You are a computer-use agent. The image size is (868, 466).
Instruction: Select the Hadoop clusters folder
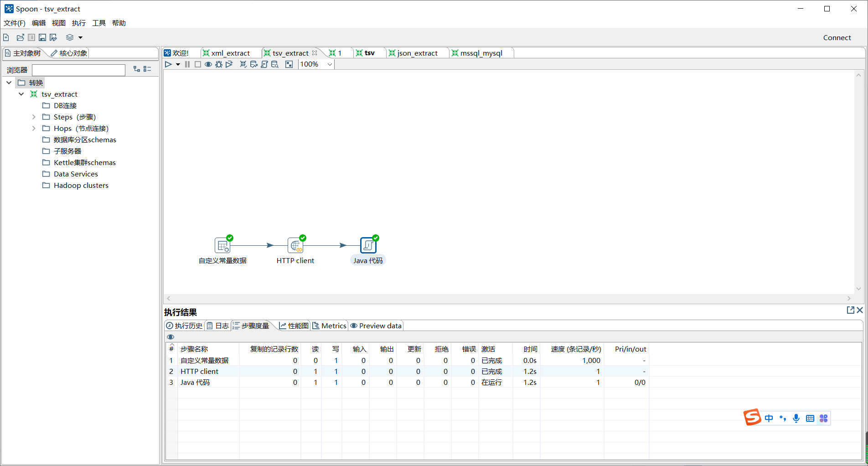coord(81,186)
